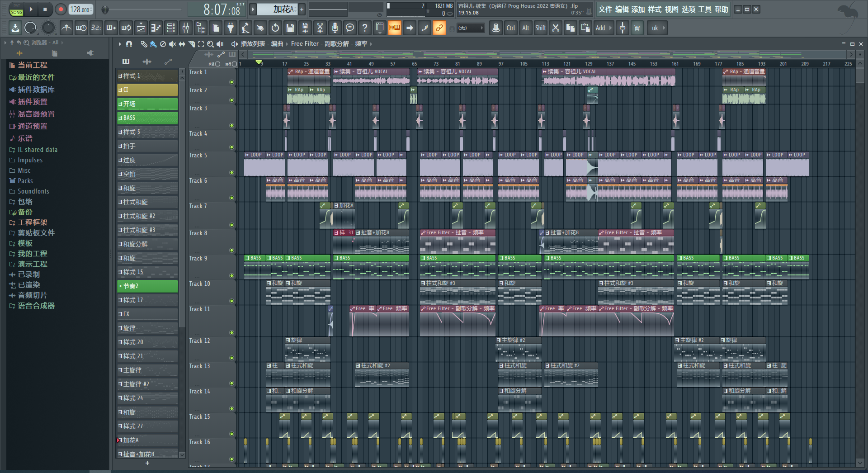Toggle the mute switch for Track 5

coord(231,172)
